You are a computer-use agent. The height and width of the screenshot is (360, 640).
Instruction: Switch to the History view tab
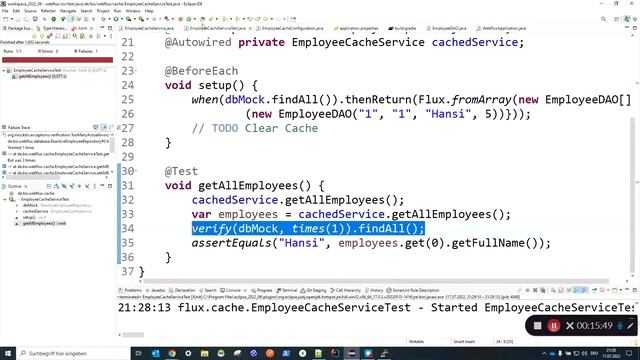(374, 290)
